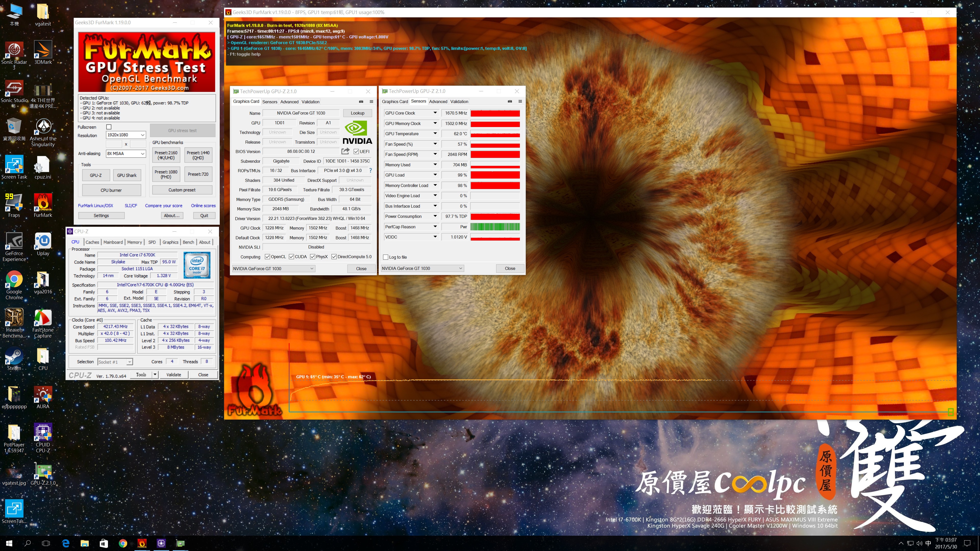Viewport: 980px width, 551px height.
Task: Open the Fan Speed (RPM) sensor dropdown arrow
Action: (435, 154)
